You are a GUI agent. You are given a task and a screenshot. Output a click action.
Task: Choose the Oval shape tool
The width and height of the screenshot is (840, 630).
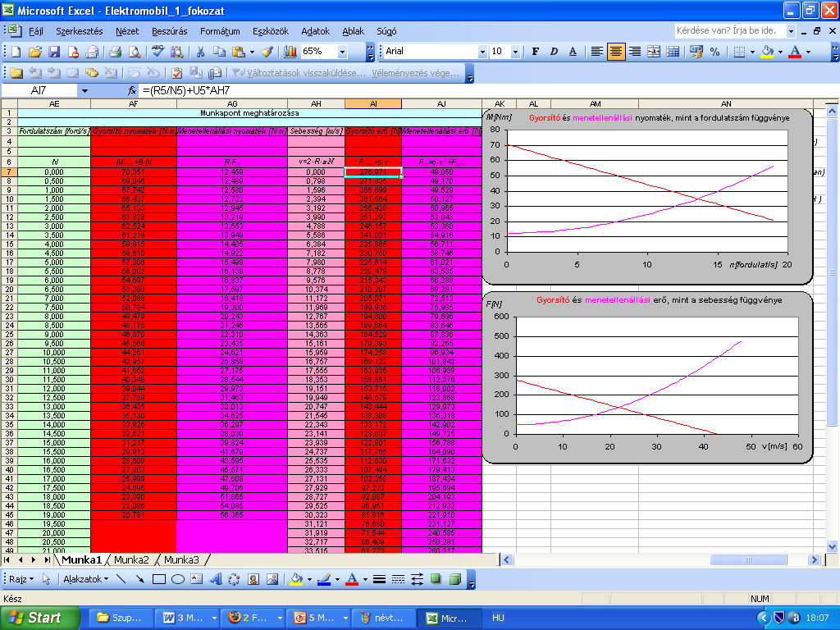(x=178, y=579)
